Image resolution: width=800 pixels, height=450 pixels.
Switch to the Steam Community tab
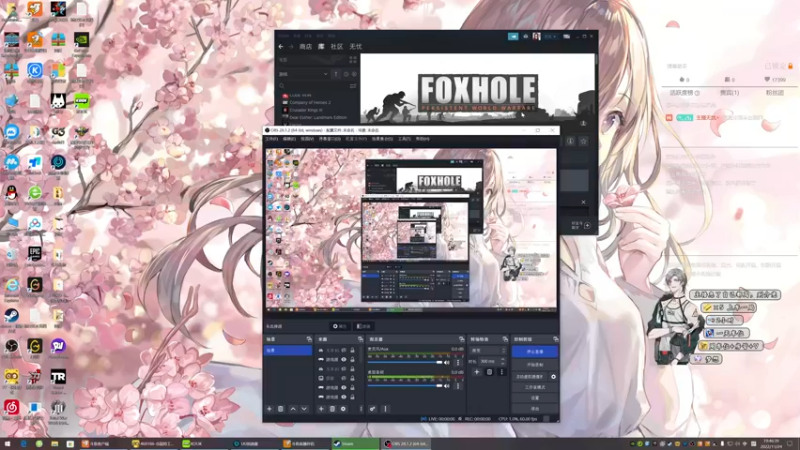point(337,46)
